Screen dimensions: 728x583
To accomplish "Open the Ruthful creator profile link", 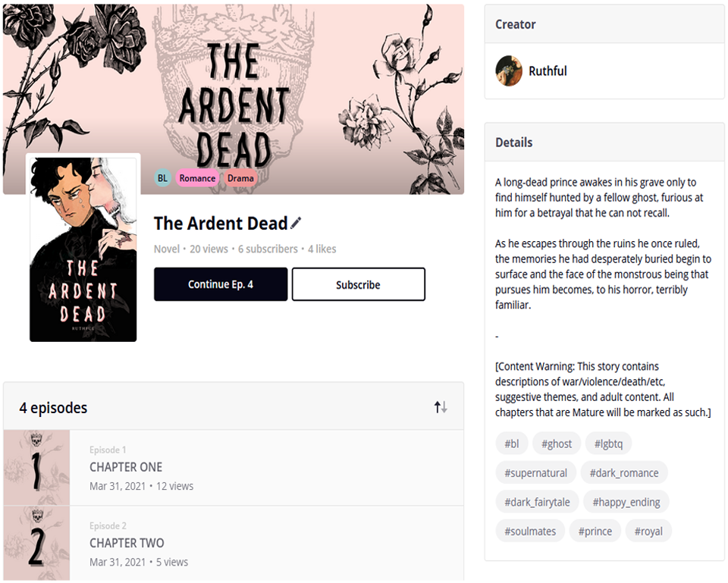I will coord(548,71).
